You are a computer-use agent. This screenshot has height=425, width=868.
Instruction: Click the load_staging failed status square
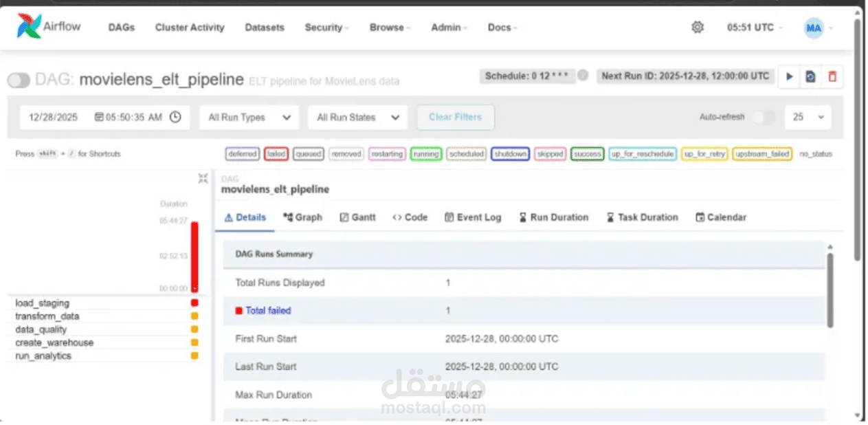click(194, 303)
